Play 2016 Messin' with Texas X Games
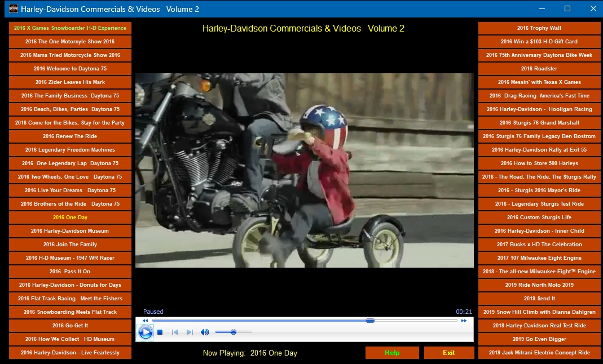Image resolution: width=603 pixels, height=364 pixels. click(x=539, y=82)
